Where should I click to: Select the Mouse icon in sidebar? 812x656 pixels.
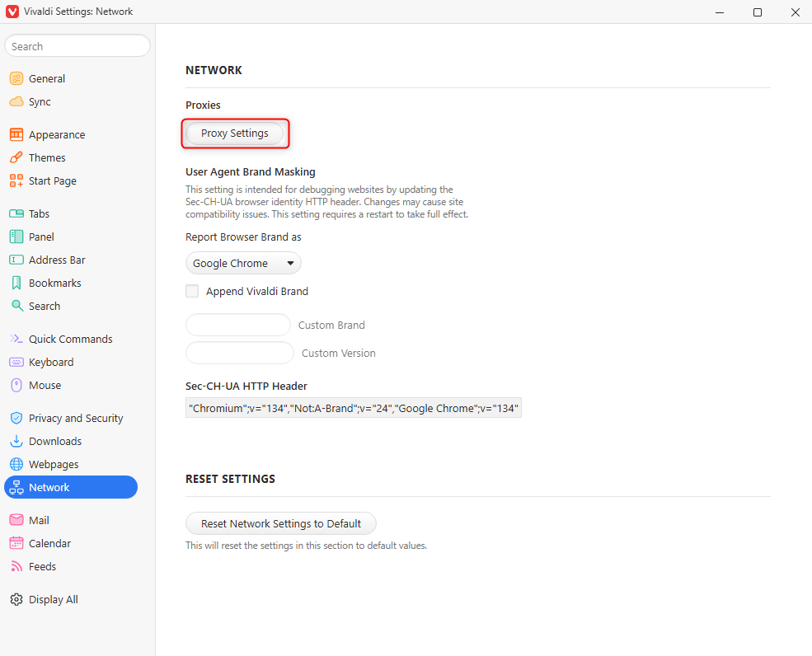16,385
